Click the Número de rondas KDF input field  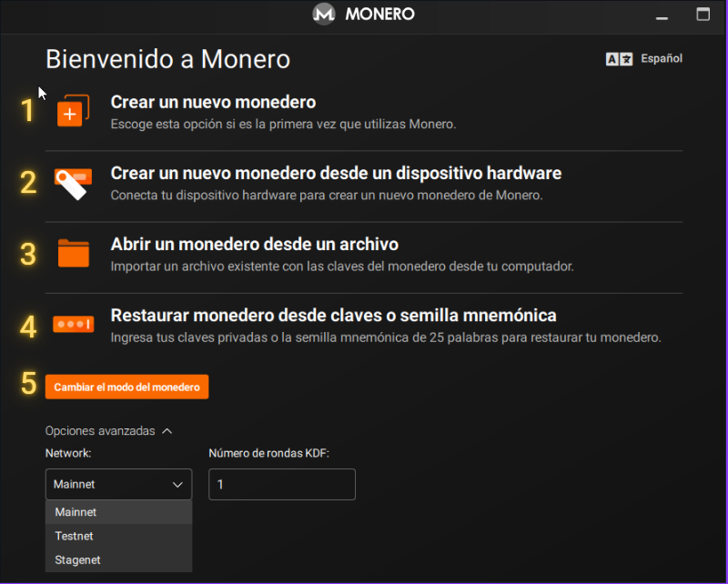click(x=282, y=484)
